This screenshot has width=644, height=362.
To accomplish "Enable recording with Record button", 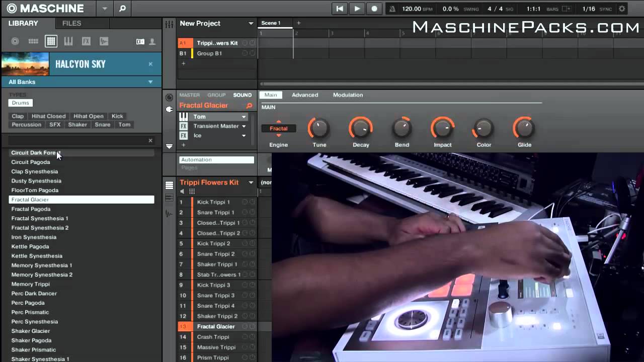I will [374, 9].
